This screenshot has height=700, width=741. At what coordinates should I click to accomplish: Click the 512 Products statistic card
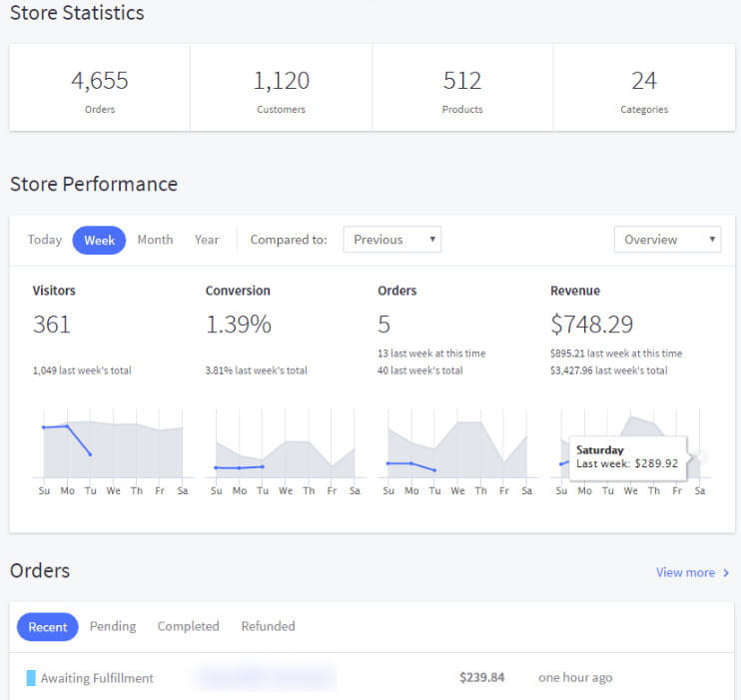(x=462, y=88)
